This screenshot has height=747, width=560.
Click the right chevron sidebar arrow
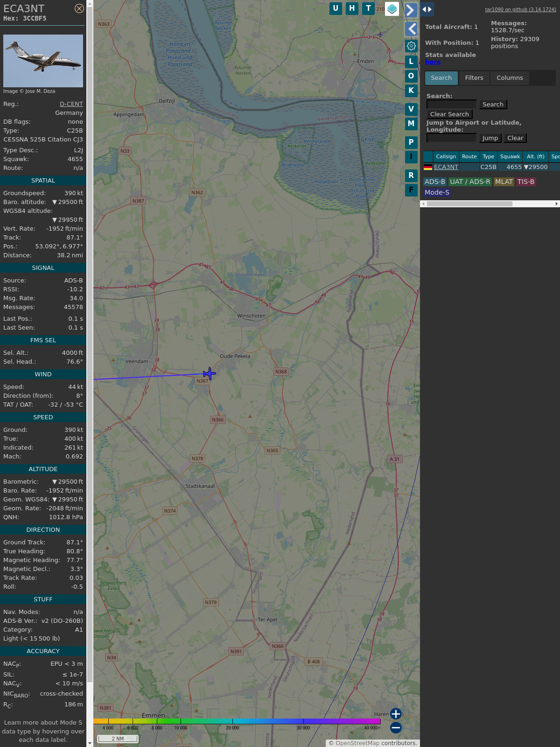point(411,10)
